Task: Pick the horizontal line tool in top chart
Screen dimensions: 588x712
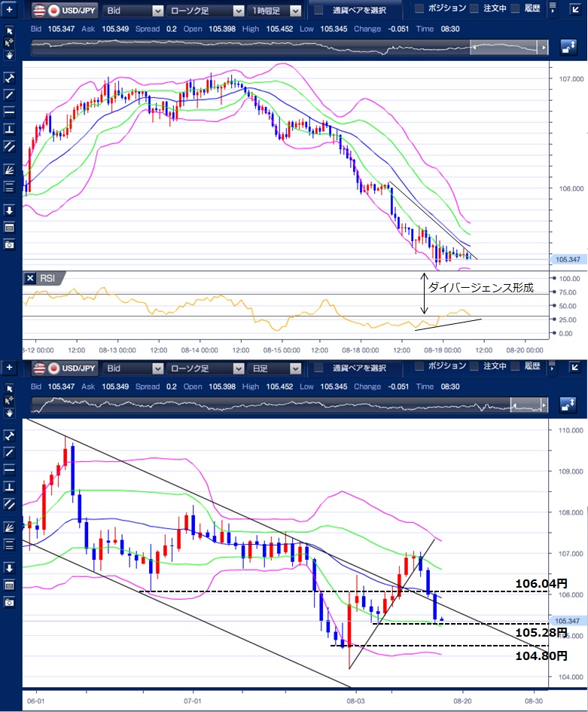Action: tap(9, 112)
